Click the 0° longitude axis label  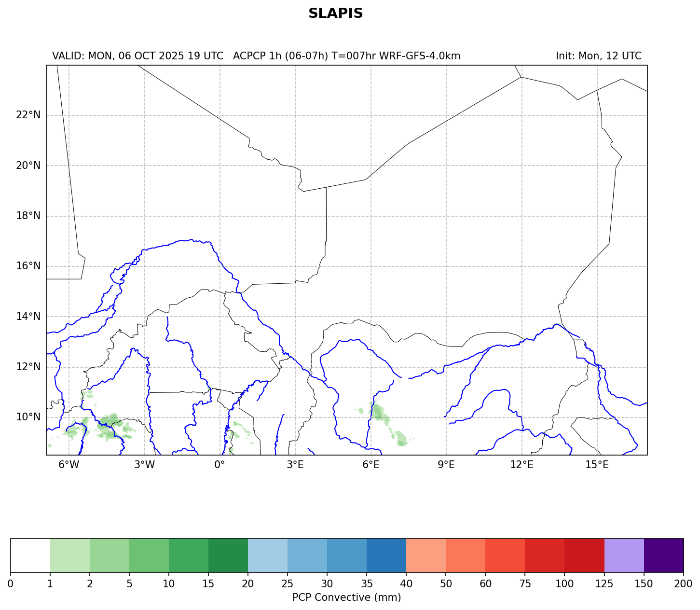(x=220, y=465)
